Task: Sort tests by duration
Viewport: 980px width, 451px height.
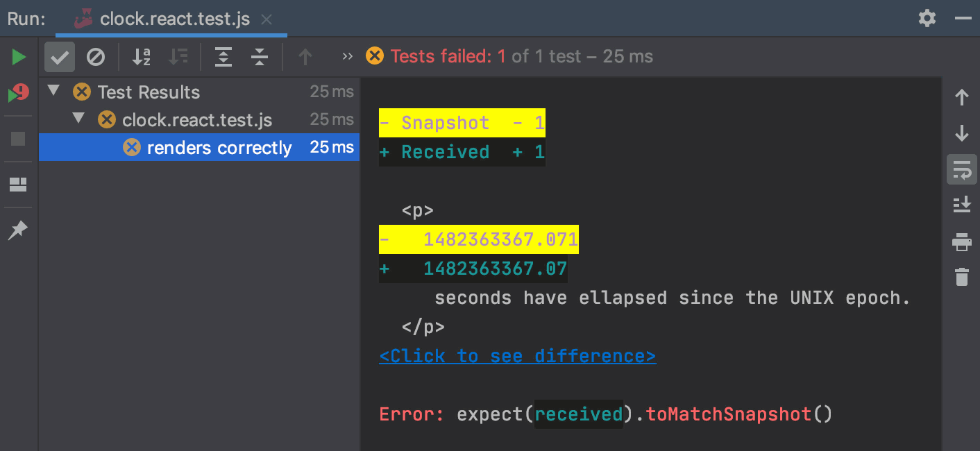Action: pyautogui.click(x=178, y=57)
